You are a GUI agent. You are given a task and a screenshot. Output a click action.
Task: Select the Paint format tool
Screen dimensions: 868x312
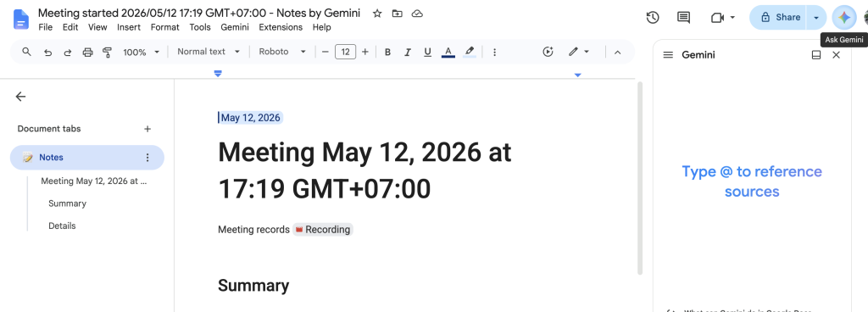coord(108,52)
